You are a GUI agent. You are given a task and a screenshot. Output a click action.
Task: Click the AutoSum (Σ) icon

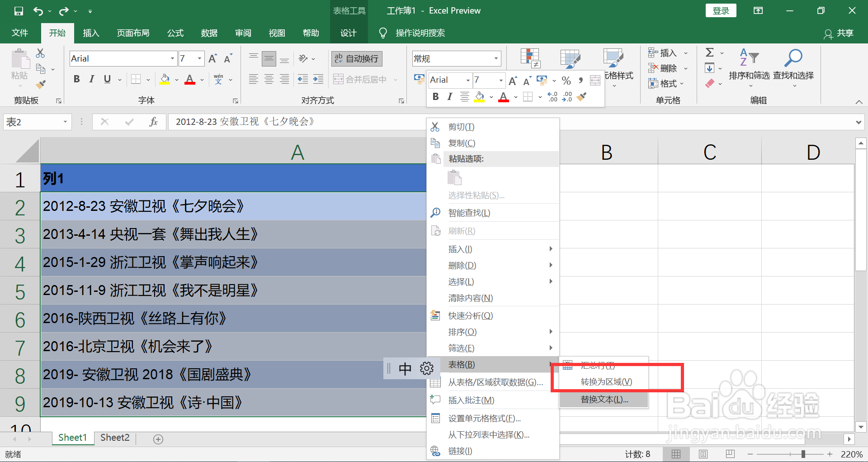click(710, 51)
